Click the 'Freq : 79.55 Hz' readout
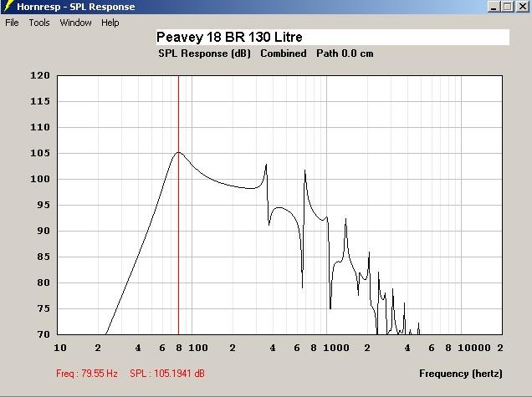Screen dimensions: 532x397 [87, 374]
